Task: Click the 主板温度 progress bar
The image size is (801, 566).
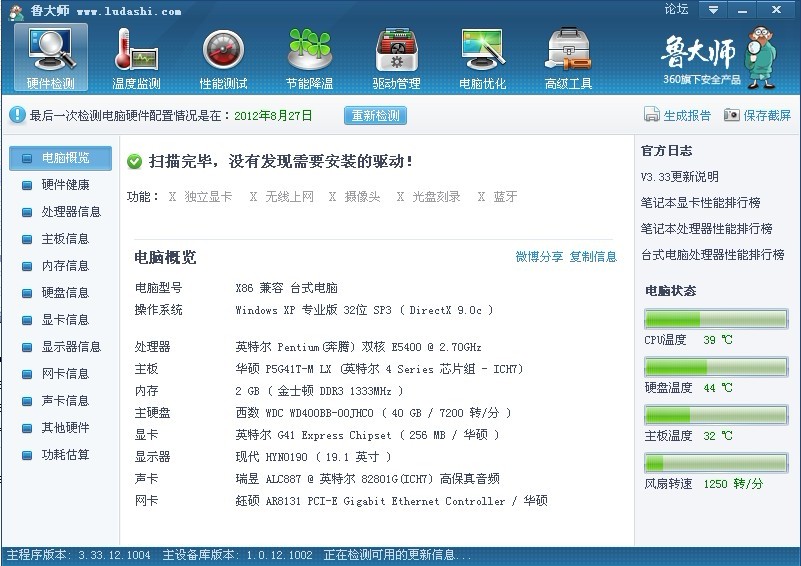Action: coord(716,415)
